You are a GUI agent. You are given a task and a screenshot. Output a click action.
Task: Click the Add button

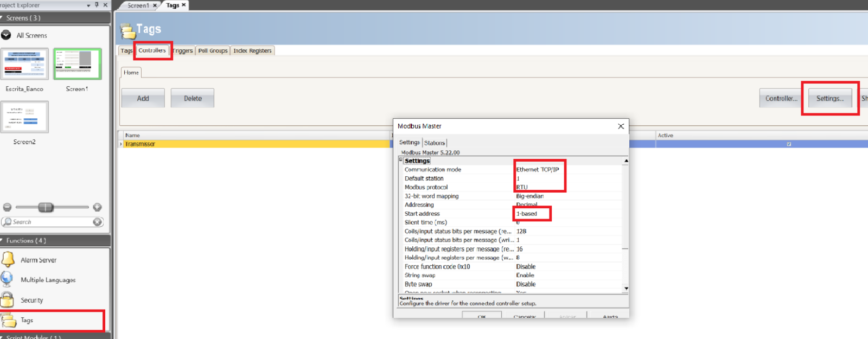pyautogui.click(x=143, y=98)
